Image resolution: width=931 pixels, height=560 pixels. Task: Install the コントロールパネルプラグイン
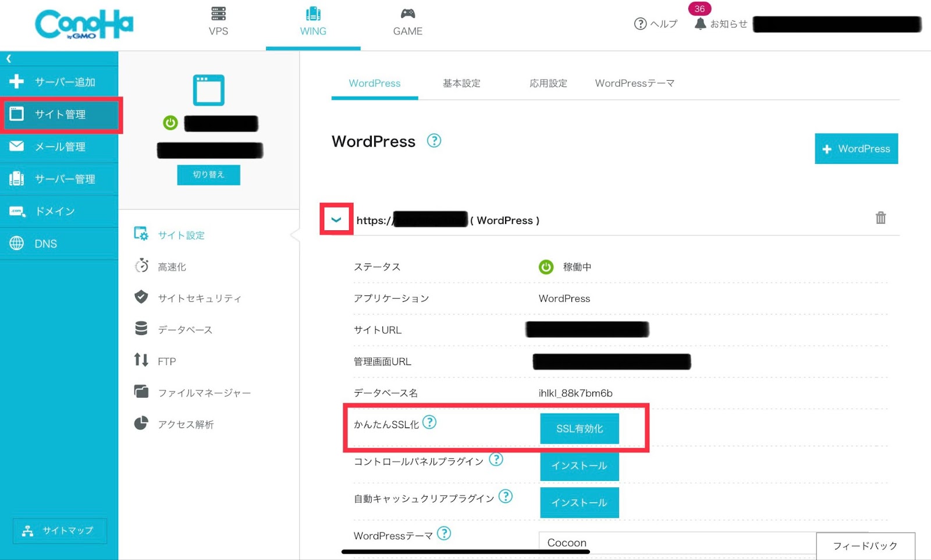coord(580,466)
